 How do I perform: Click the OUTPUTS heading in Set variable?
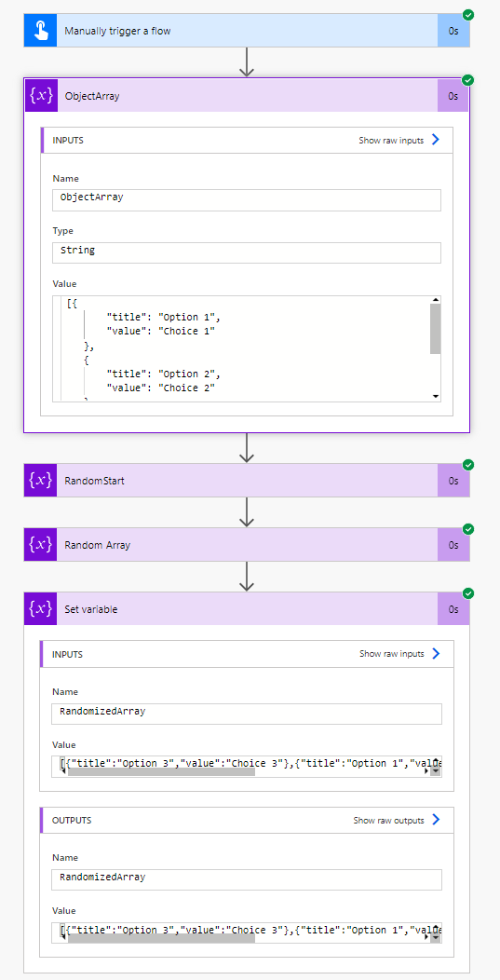(x=72, y=820)
